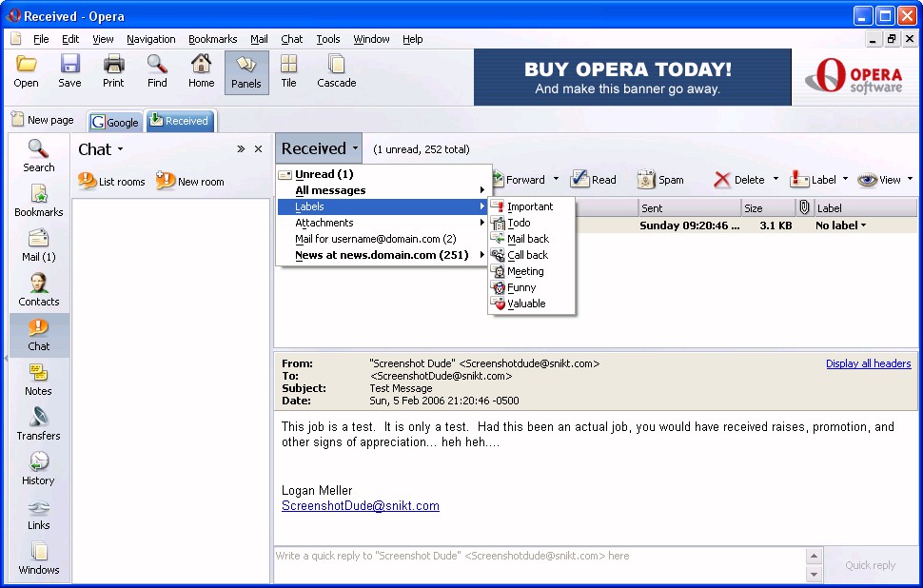Open the Notes sidebar panel
This screenshot has height=588, width=923.
38,380
